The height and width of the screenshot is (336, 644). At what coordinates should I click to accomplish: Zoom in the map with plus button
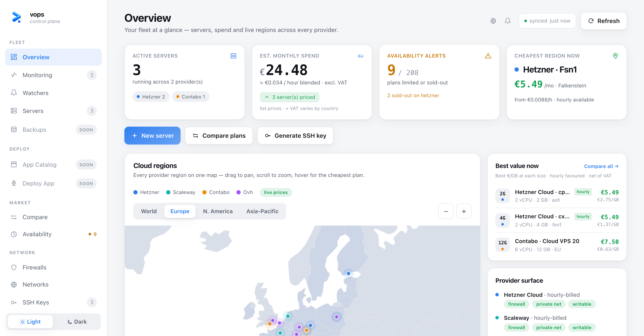click(x=464, y=211)
